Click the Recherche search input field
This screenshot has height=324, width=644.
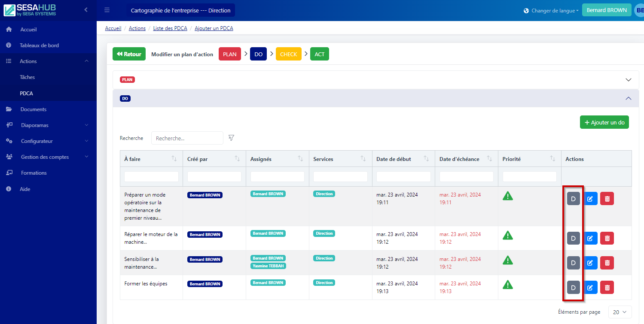[x=187, y=138]
